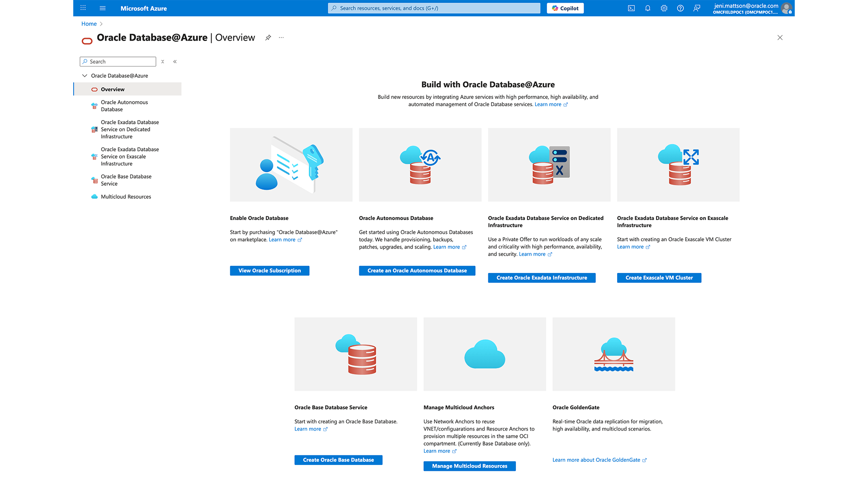Image resolution: width=868 pixels, height=488 pixels.
Task: Open the Cloud Shell terminal icon
Action: [631, 8]
